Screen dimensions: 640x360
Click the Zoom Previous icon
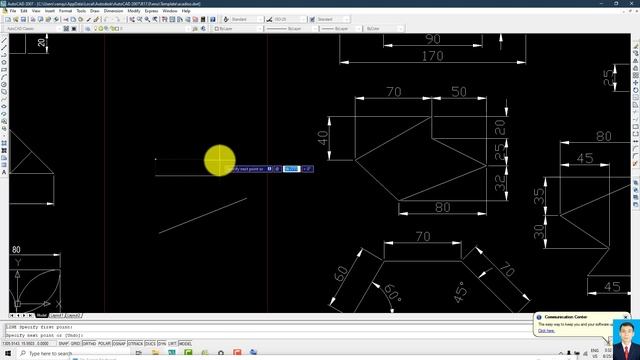click(x=155, y=20)
